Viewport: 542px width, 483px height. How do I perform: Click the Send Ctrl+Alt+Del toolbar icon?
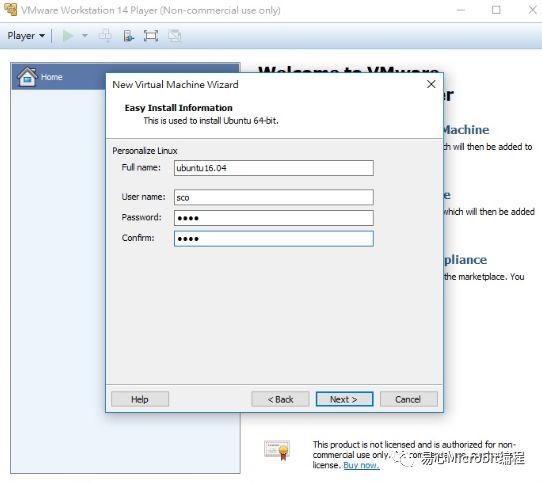[x=105, y=36]
